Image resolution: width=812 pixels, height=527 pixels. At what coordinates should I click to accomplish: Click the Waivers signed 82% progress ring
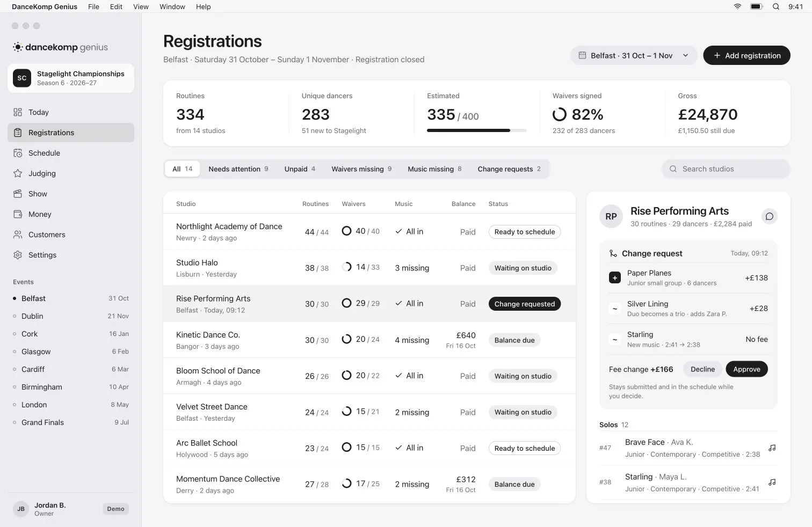pos(560,114)
